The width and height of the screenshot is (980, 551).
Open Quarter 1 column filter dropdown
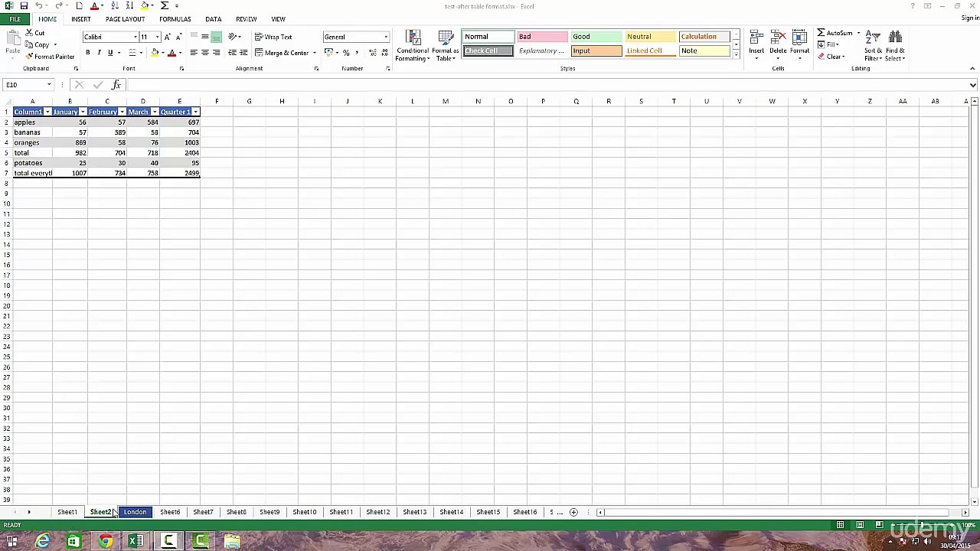pyautogui.click(x=195, y=112)
